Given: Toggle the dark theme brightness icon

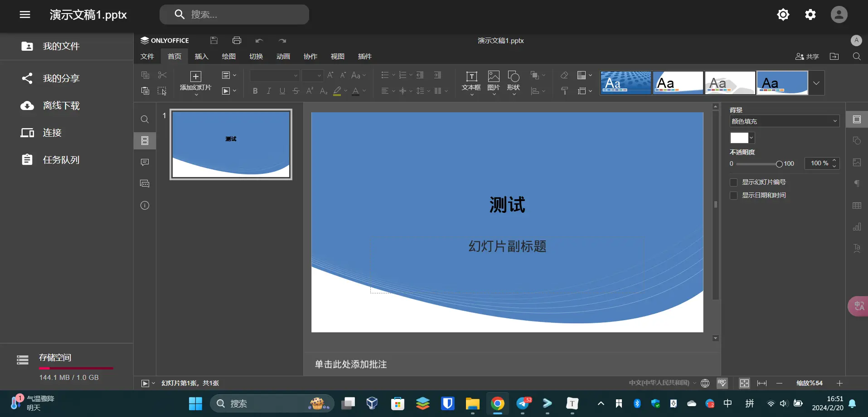Looking at the screenshot, I should 783,14.
